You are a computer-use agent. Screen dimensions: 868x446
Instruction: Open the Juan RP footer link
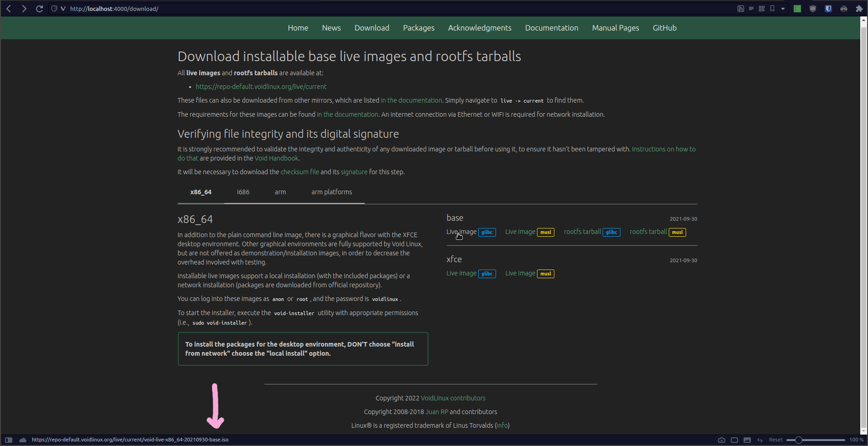coord(437,412)
